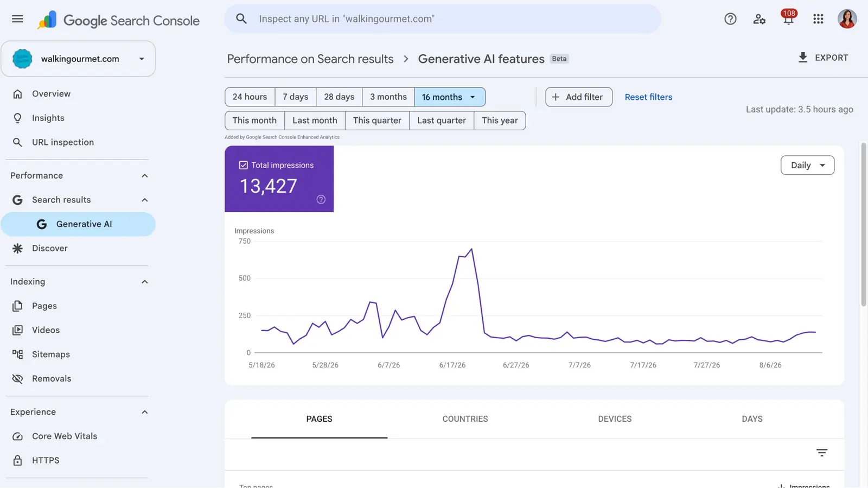This screenshot has height=488, width=868.
Task: Click the Sitemaps tree icon
Action: [18, 354]
